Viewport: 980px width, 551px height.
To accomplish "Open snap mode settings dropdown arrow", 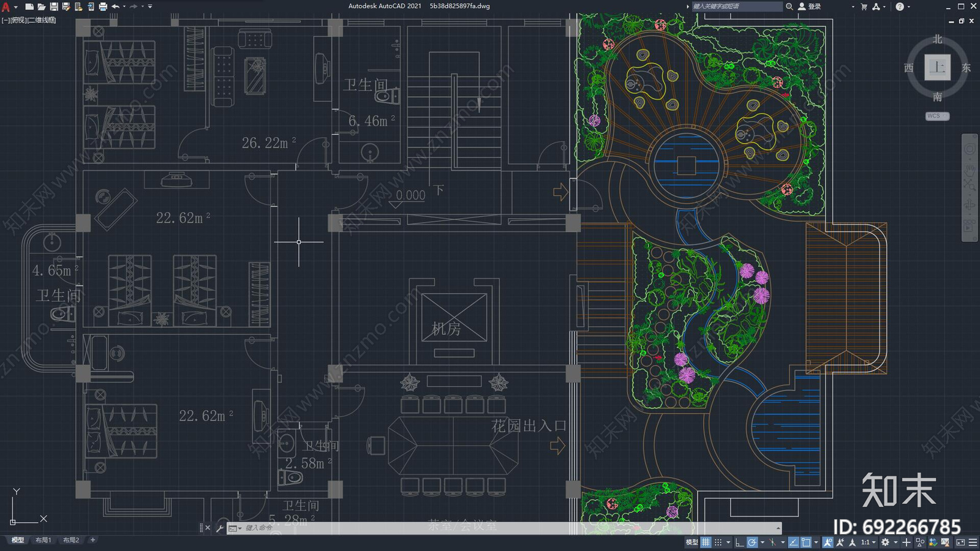I will (728, 542).
